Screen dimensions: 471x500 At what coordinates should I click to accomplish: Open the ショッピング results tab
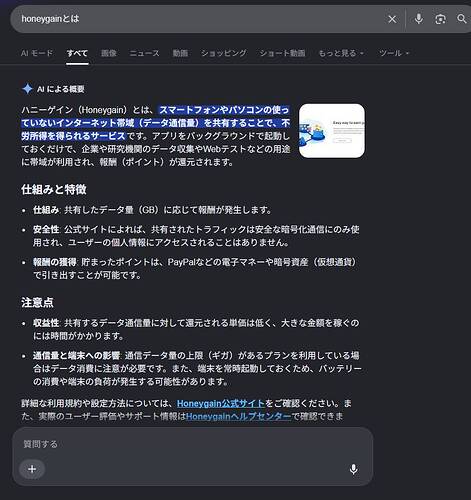[x=224, y=53]
